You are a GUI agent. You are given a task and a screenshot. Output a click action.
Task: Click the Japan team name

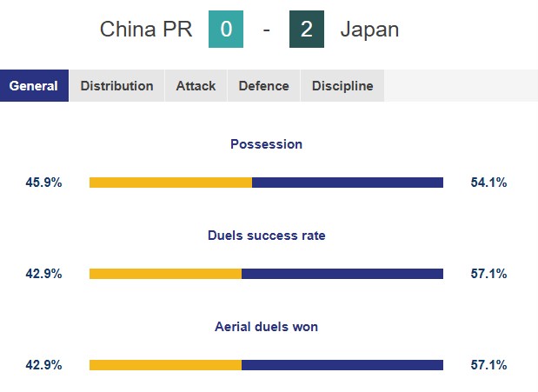click(369, 30)
